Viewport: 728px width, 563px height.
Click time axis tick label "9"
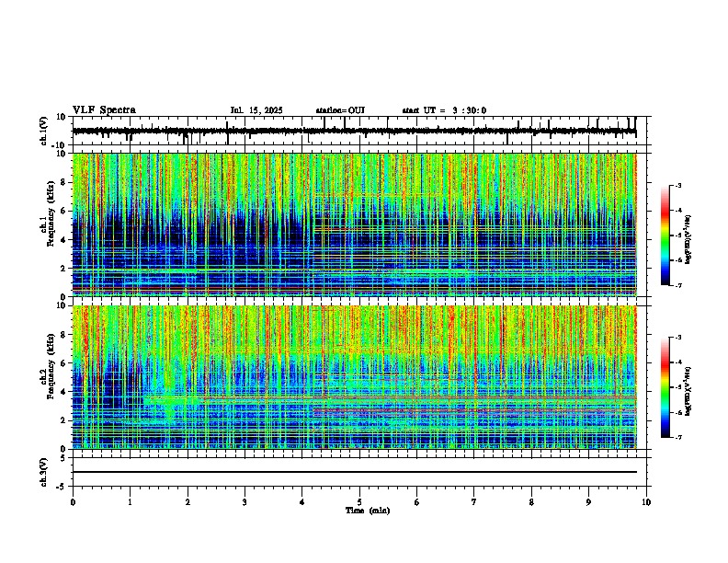tap(588, 502)
